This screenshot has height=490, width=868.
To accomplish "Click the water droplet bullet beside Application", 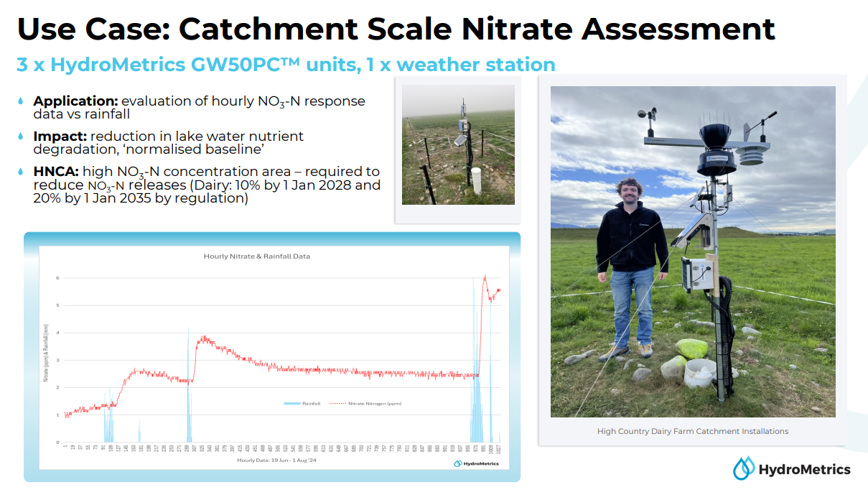I will 20,101.
